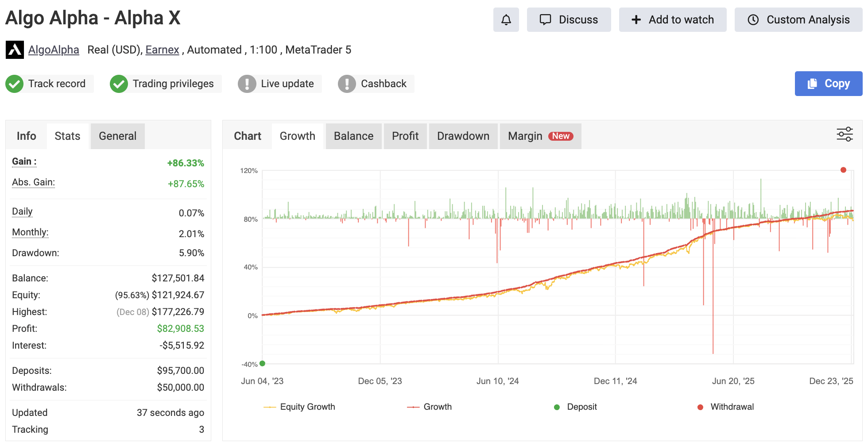Click the Algo Alpha - Alpha X title
This screenshot has height=446, width=868.
[93, 18]
